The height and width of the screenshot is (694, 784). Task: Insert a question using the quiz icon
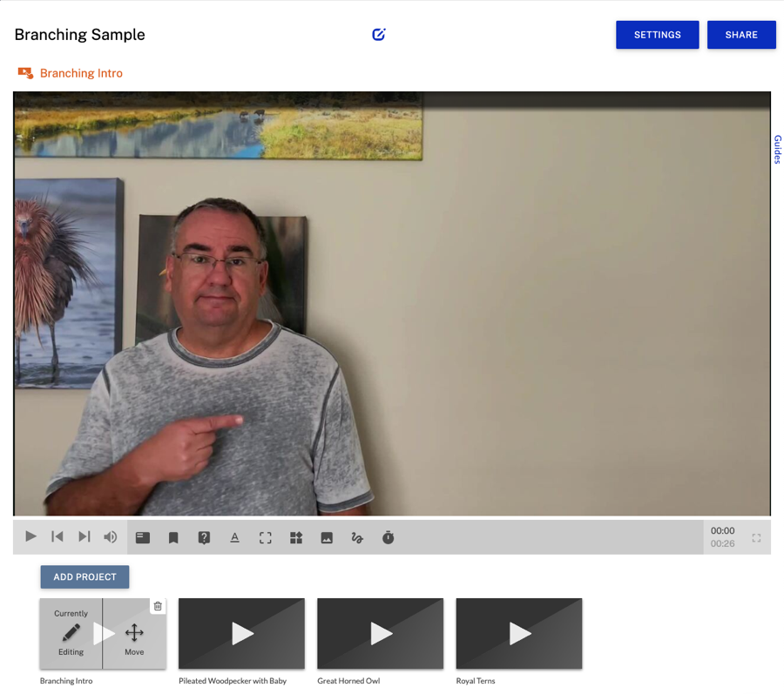click(204, 538)
